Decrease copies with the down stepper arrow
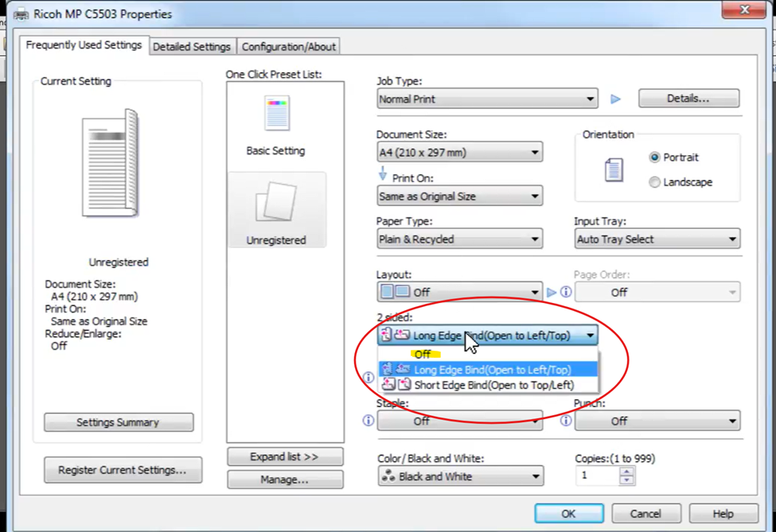The height and width of the screenshot is (532, 776). [626, 480]
